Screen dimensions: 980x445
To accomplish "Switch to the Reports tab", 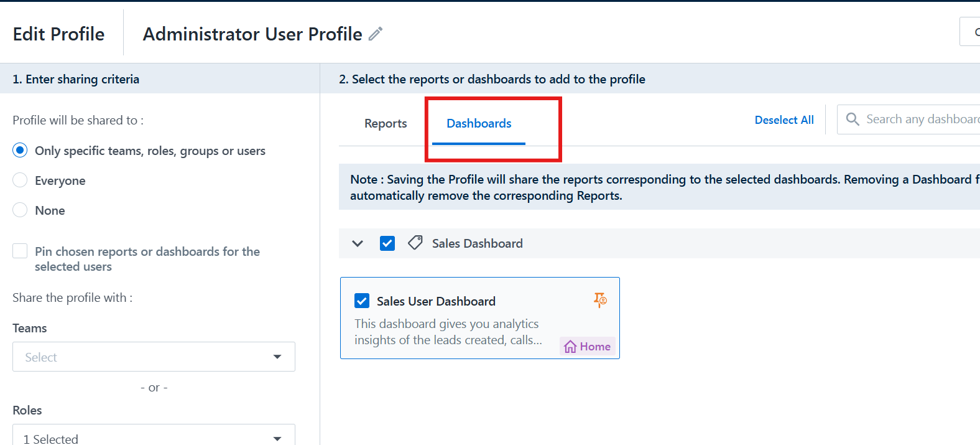I will pos(386,124).
